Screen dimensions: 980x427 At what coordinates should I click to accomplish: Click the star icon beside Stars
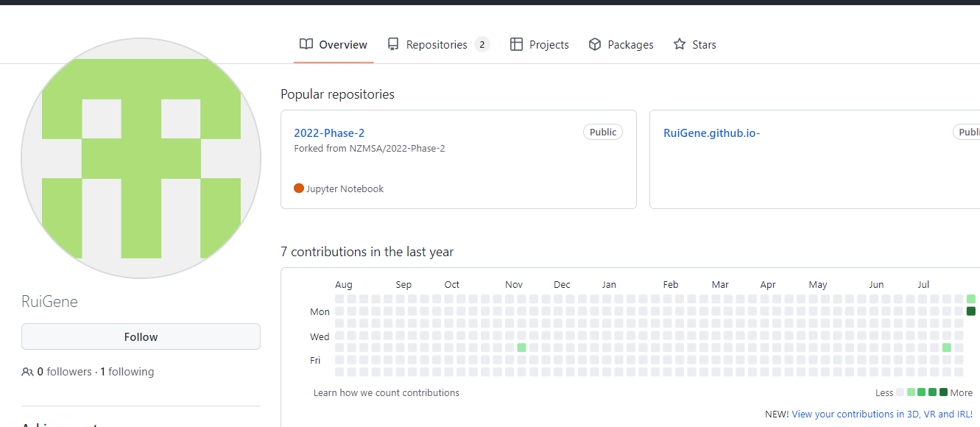pos(680,44)
